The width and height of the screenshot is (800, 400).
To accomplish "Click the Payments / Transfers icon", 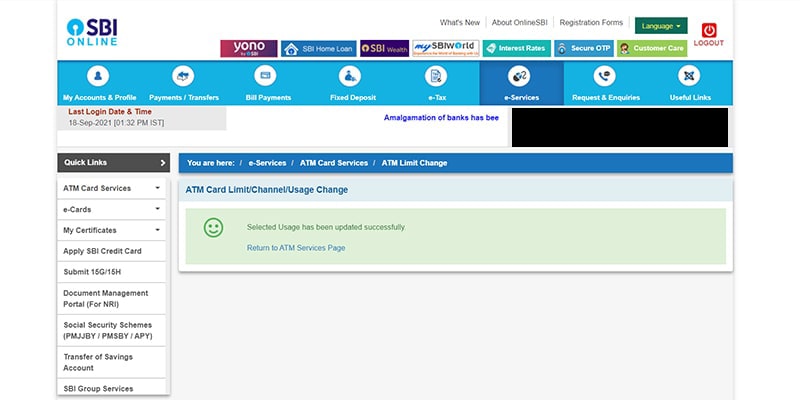I will click(183, 76).
